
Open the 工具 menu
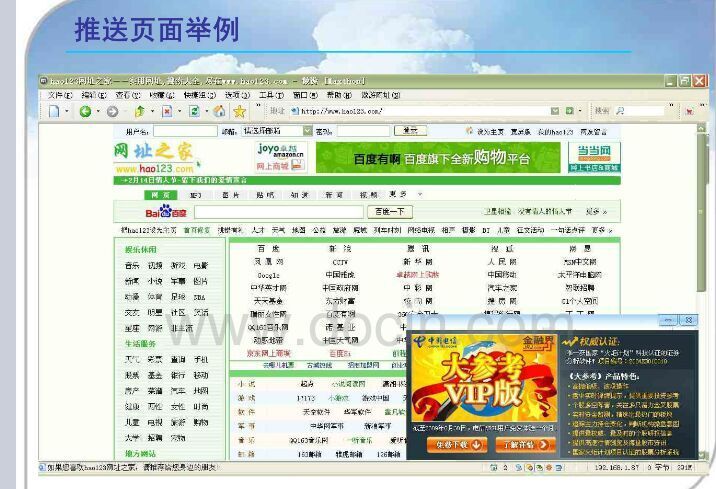(271, 95)
